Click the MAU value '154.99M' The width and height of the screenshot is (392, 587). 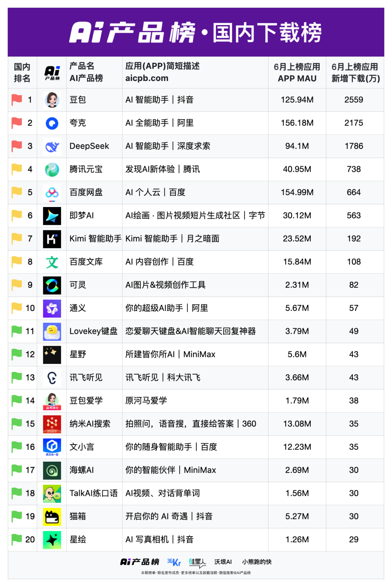click(x=297, y=193)
